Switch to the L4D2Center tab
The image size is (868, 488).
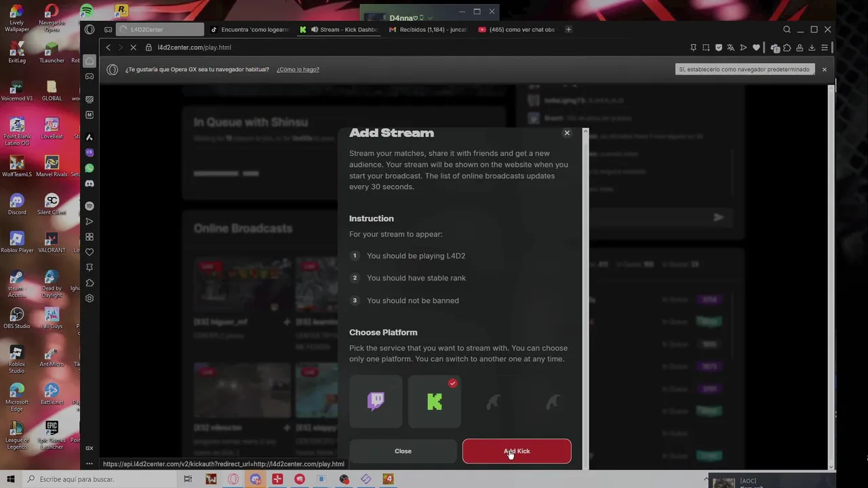click(x=161, y=30)
